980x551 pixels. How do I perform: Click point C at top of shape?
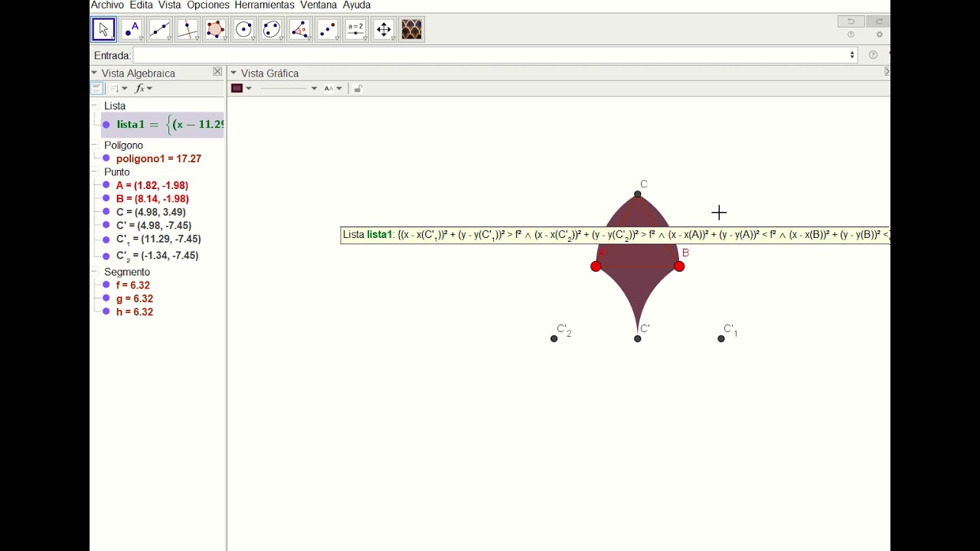[x=638, y=194]
